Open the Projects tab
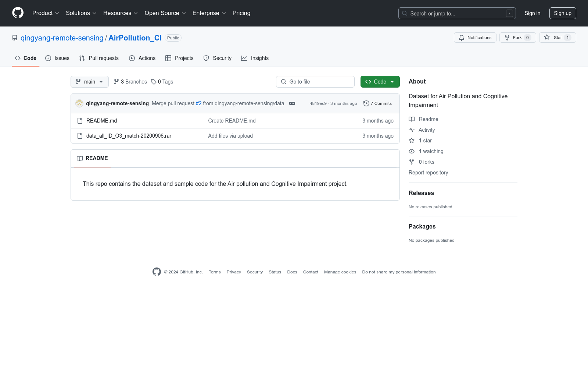588x368 pixels. point(179,58)
